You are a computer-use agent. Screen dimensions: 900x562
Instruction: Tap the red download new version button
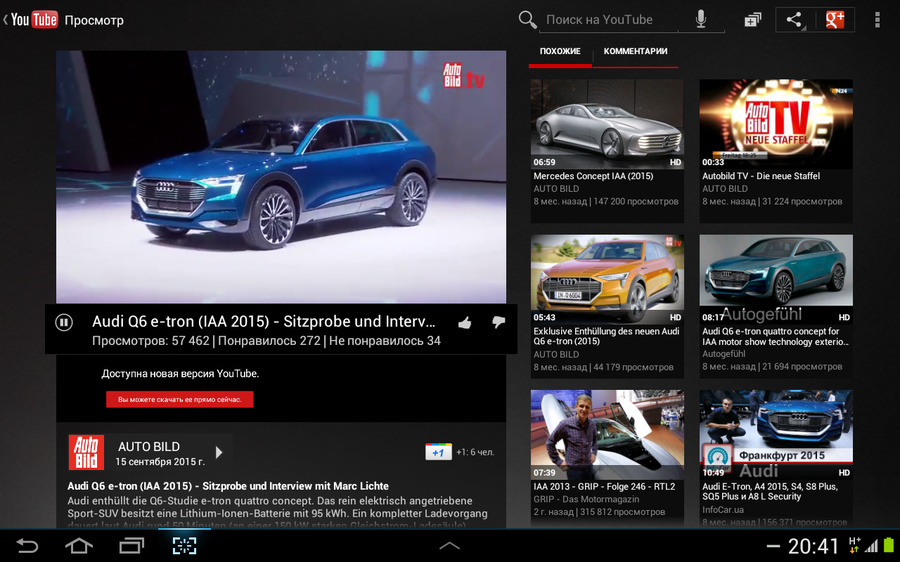point(180,400)
